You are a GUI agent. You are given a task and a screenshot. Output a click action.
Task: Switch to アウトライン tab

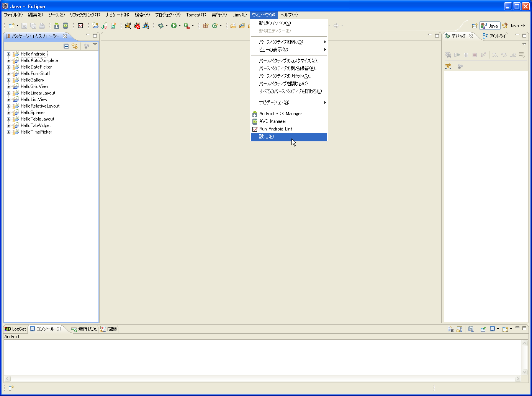[x=494, y=36]
